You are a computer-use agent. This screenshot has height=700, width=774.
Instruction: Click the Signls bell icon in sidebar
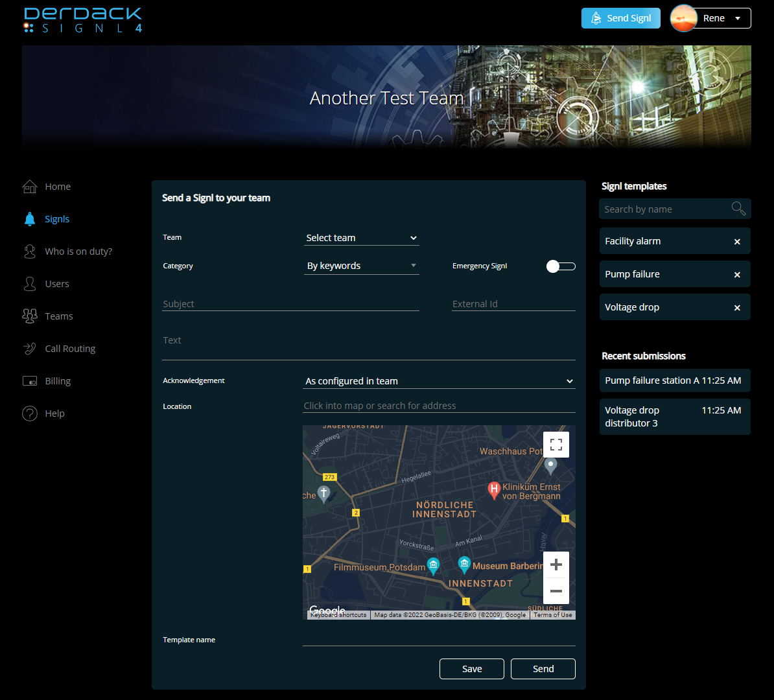pos(30,218)
